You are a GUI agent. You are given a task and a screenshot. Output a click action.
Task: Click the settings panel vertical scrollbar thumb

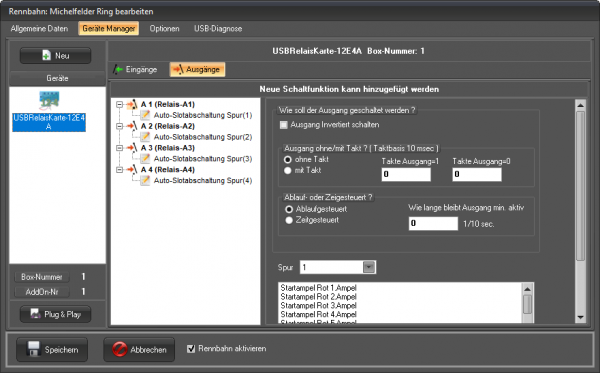click(x=580, y=186)
